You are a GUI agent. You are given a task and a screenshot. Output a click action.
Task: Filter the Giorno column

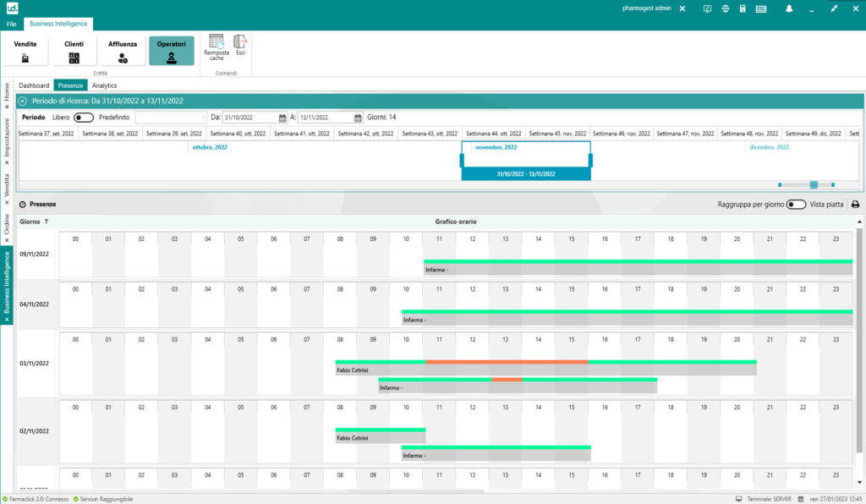point(47,222)
